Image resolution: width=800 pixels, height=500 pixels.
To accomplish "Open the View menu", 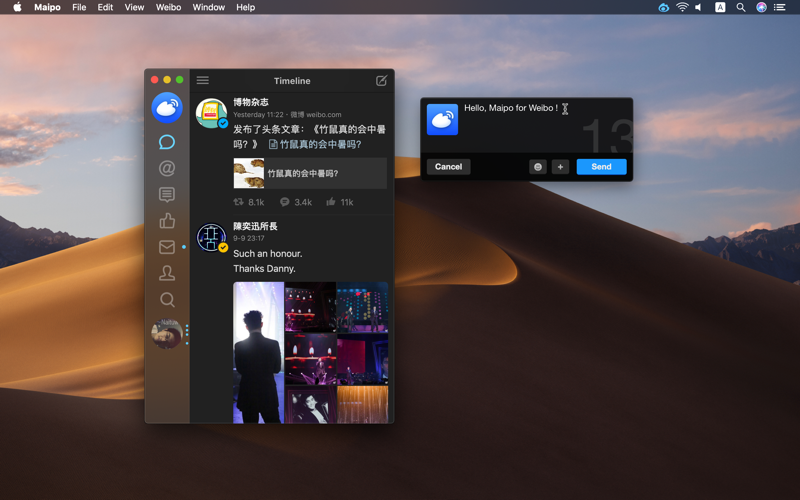I will pos(134,7).
